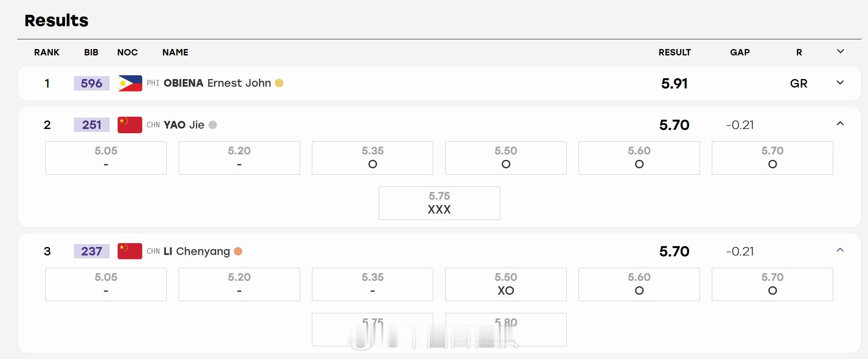Viewport: 868px width, 359px height.
Task: Expand all rows via header chevron
Action: [x=840, y=52]
